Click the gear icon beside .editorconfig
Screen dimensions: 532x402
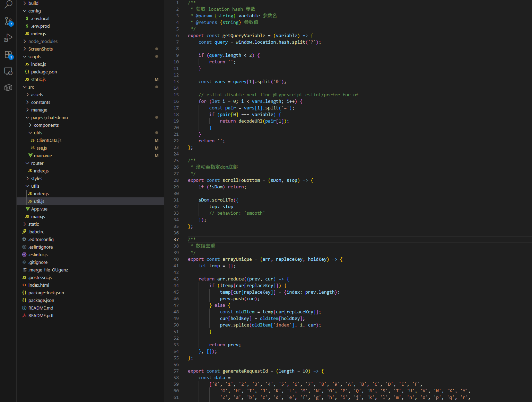coord(24,239)
